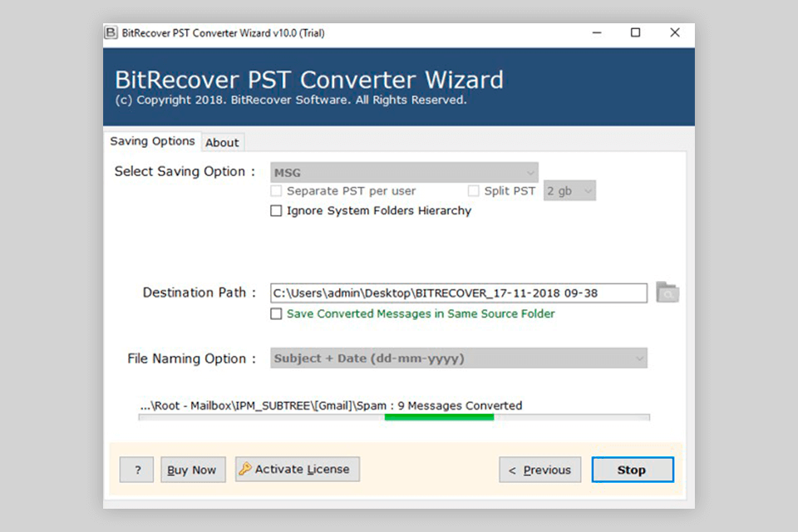Open the MSG saving option dropdown
Screen dimensions: 798x532
click(404, 173)
